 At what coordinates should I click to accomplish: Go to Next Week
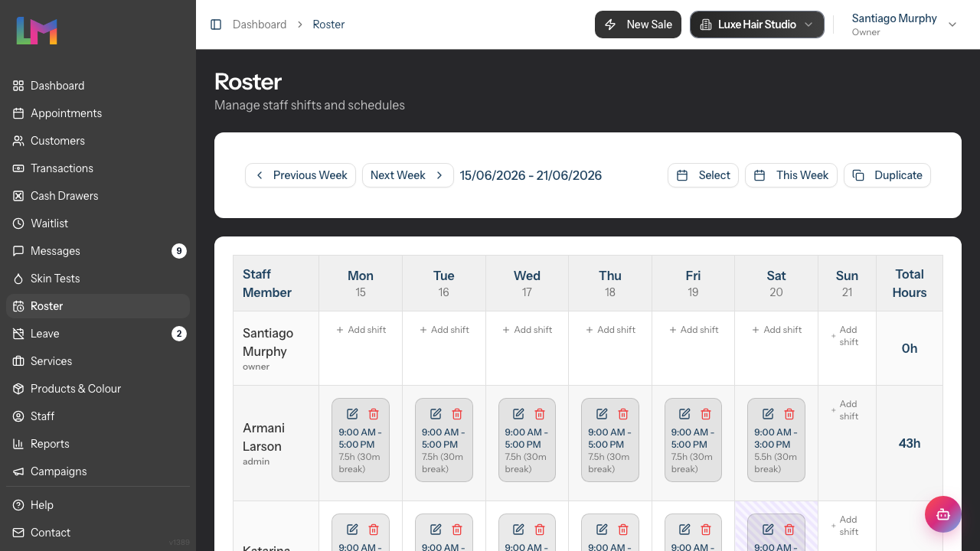click(x=407, y=175)
